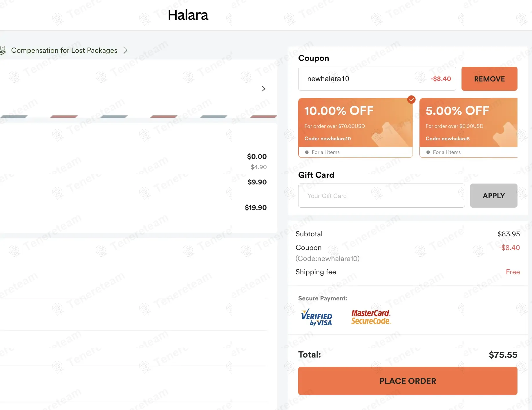532x410 pixels.
Task: Click the Verified by Visa logo
Action: (x=316, y=317)
